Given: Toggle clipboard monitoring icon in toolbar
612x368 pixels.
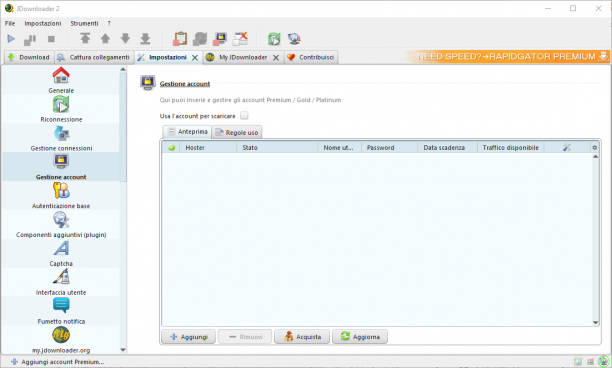Looking at the screenshot, I should tap(180, 38).
